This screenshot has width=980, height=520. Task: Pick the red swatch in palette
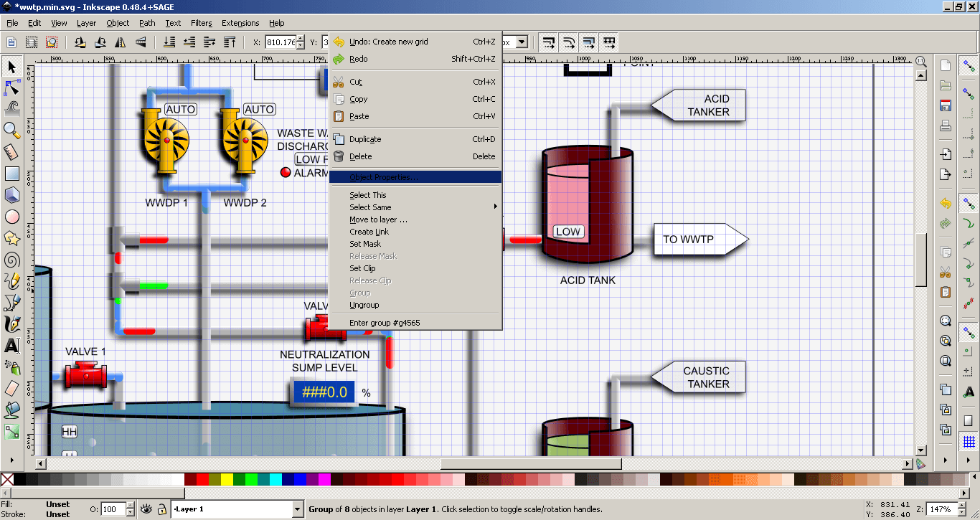pyautogui.click(x=202, y=479)
